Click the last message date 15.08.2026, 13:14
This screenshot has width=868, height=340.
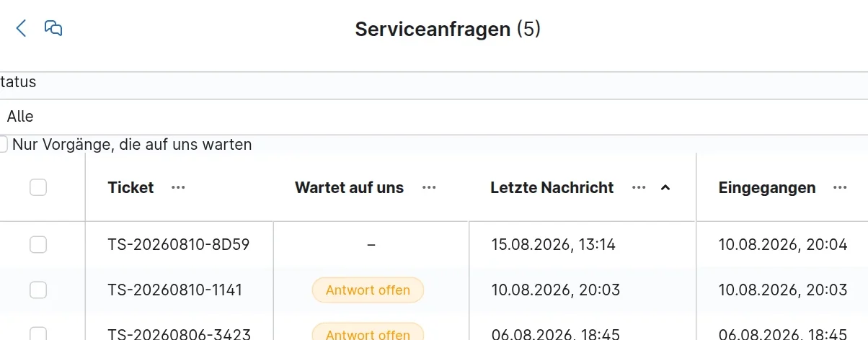pos(553,245)
